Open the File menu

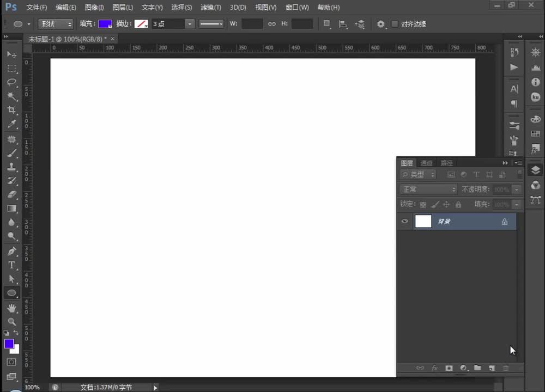[x=37, y=7]
